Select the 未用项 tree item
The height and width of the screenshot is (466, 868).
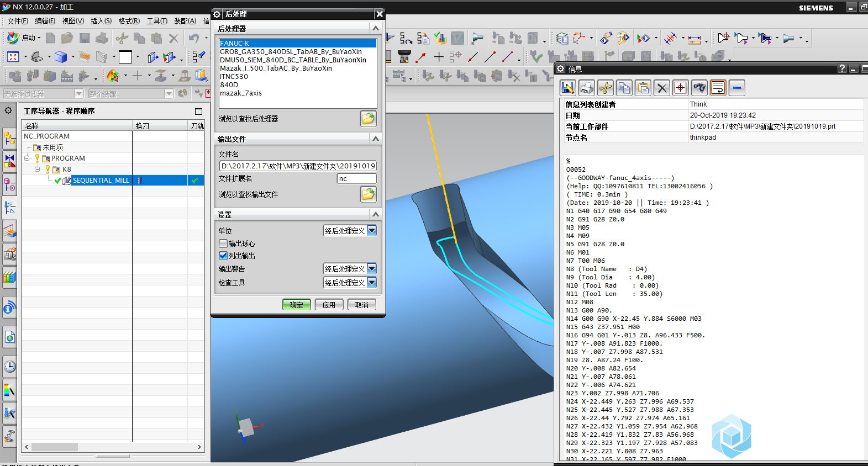coord(52,147)
